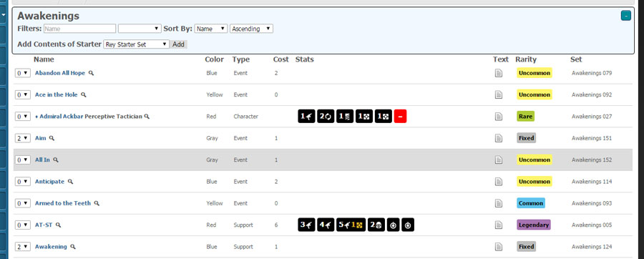Click the Rarity column header
The height and width of the screenshot is (259, 644).
click(x=526, y=59)
